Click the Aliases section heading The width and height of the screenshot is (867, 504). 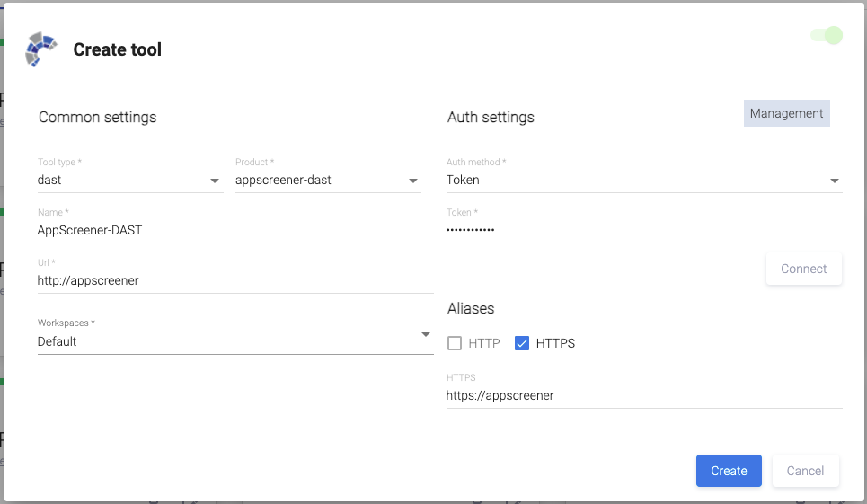pos(471,308)
